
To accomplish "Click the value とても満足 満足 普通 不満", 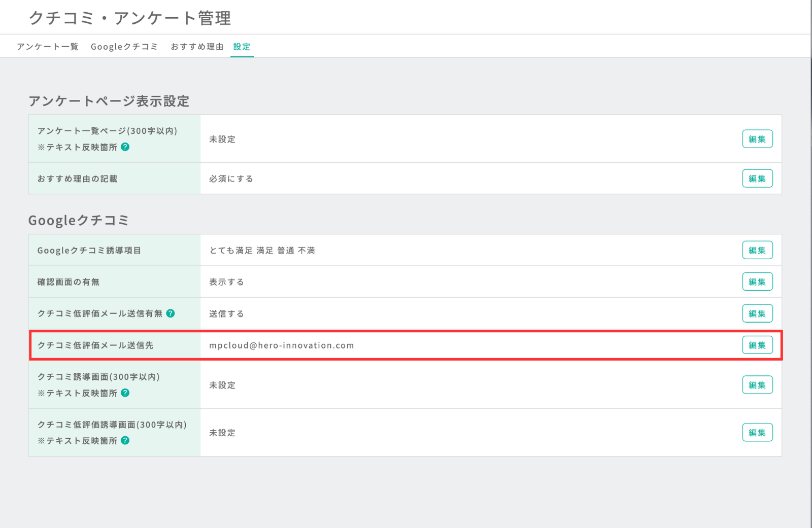I will [262, 251].
